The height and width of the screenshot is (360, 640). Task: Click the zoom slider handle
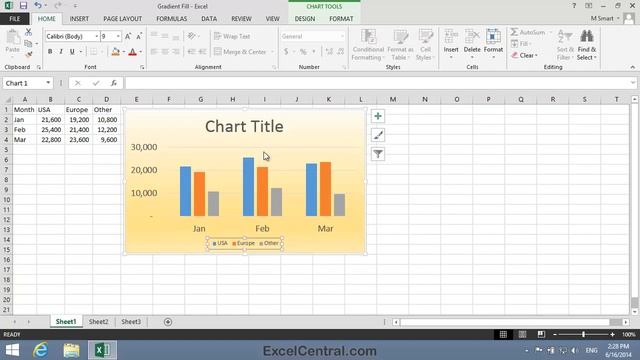coord(584,334)
